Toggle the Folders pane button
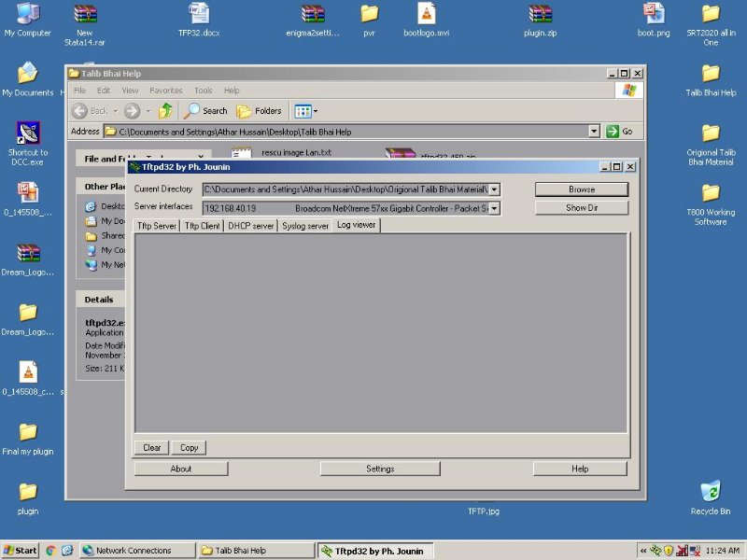The image size is (747, 560). [x=260, y=111]
